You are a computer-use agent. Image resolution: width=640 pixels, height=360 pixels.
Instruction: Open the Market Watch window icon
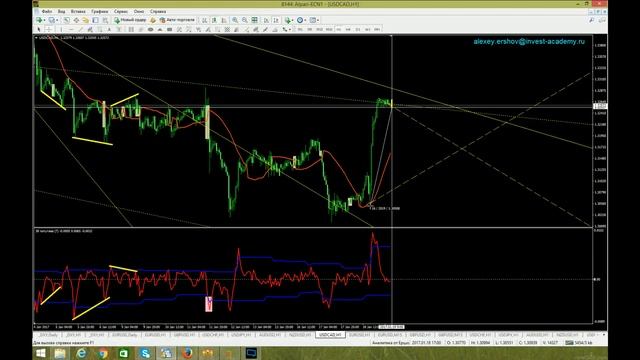pos(67,20)
